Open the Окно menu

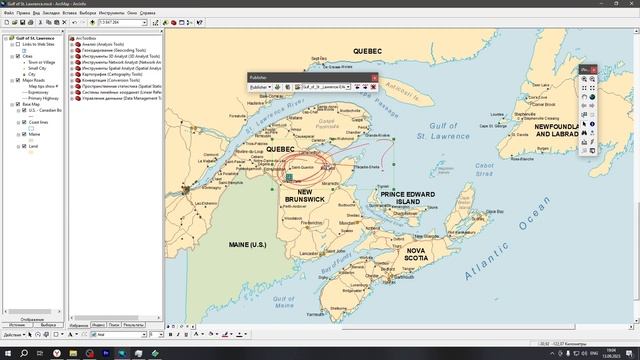[132, 13]
